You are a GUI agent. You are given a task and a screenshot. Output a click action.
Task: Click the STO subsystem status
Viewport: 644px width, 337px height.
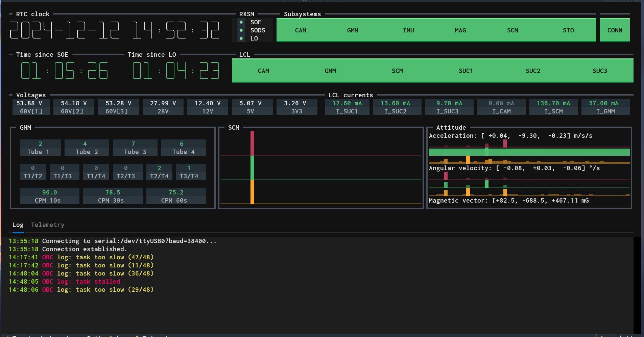[568, 30]
